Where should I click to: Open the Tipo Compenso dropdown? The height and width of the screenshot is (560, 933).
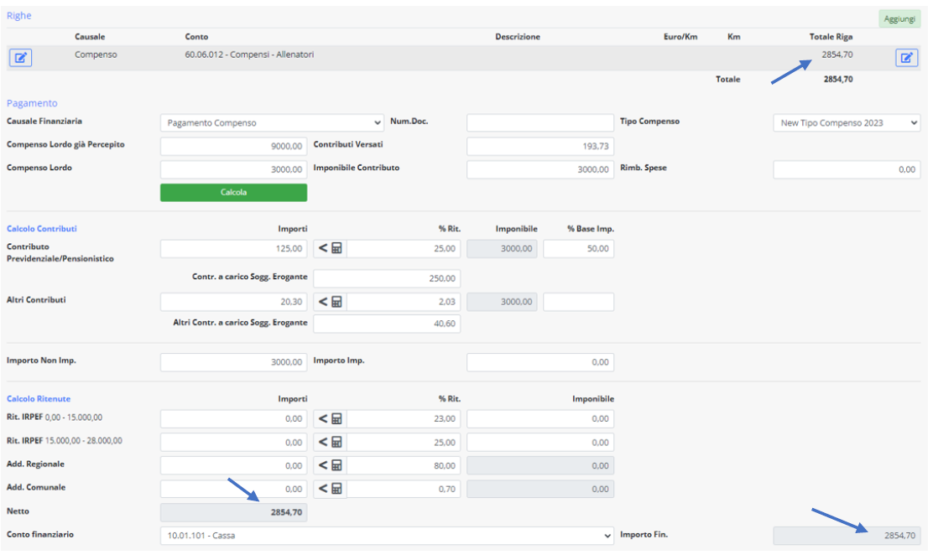coord(846,123)
